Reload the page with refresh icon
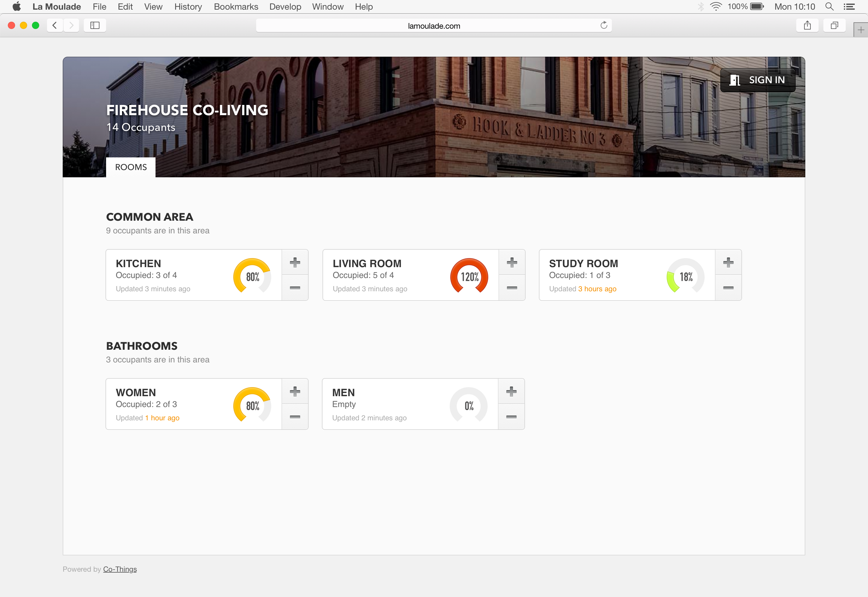Image resolution: width=868 pixels, height=597 pixels. tap(604, 25)
